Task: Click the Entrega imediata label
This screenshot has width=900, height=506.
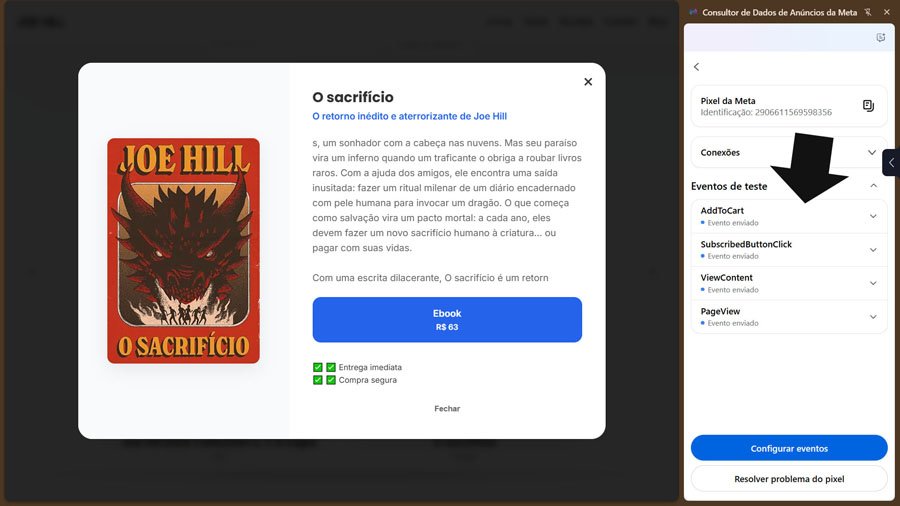Action: pyautogui.click(x=370, y=367)
